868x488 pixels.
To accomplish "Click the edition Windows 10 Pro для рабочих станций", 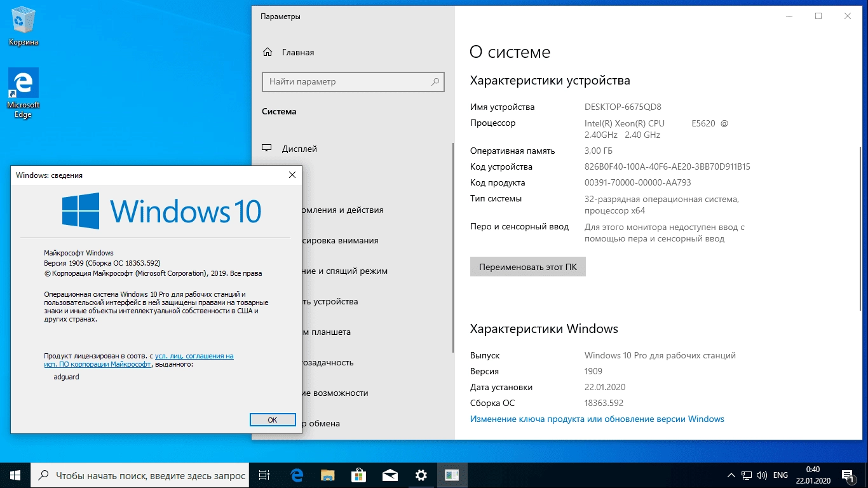I will coord(660,355).
